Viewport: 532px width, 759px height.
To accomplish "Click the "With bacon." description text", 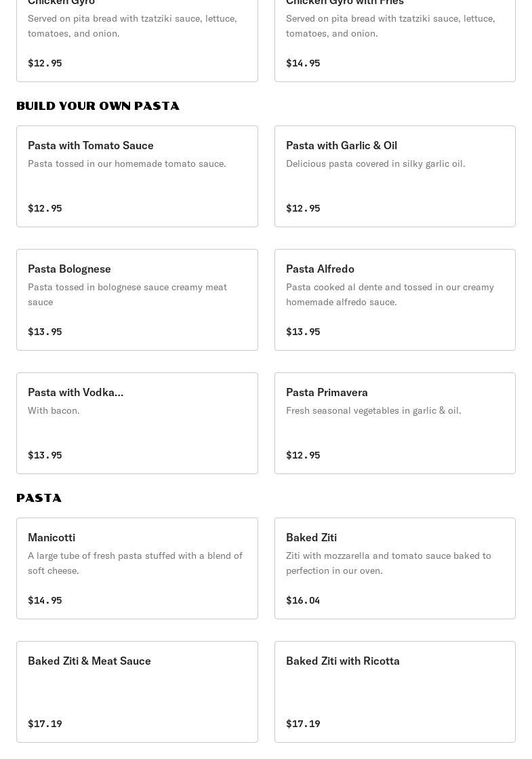I will [54, 410].
